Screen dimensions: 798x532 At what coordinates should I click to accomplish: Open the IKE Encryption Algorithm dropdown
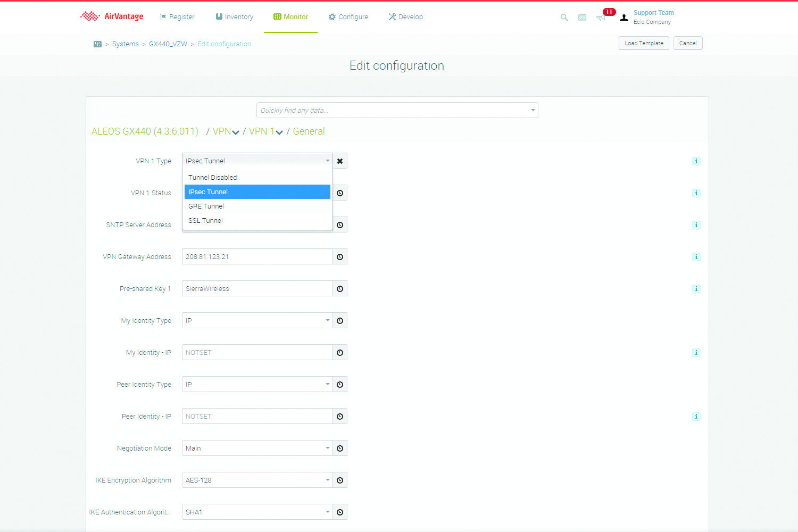(x=257, y=480)
